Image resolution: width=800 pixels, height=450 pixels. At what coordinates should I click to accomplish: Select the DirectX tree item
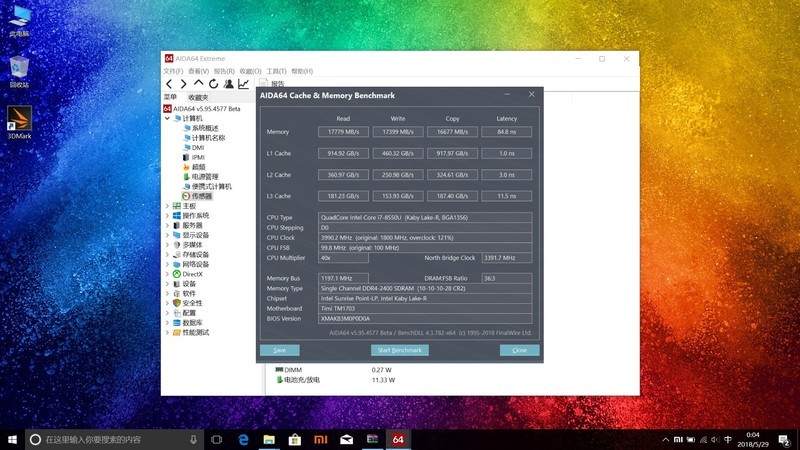tap(192, 274)
